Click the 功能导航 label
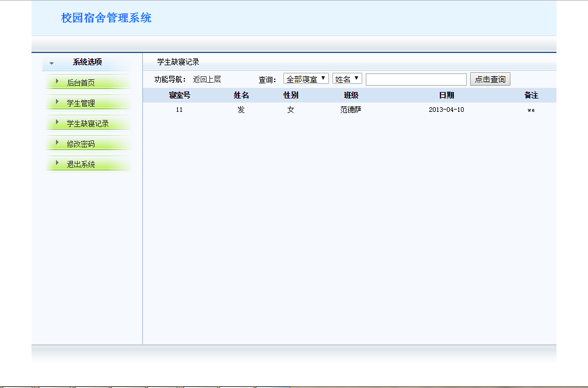The image size is (588, 388). click(x=170, y=79)
